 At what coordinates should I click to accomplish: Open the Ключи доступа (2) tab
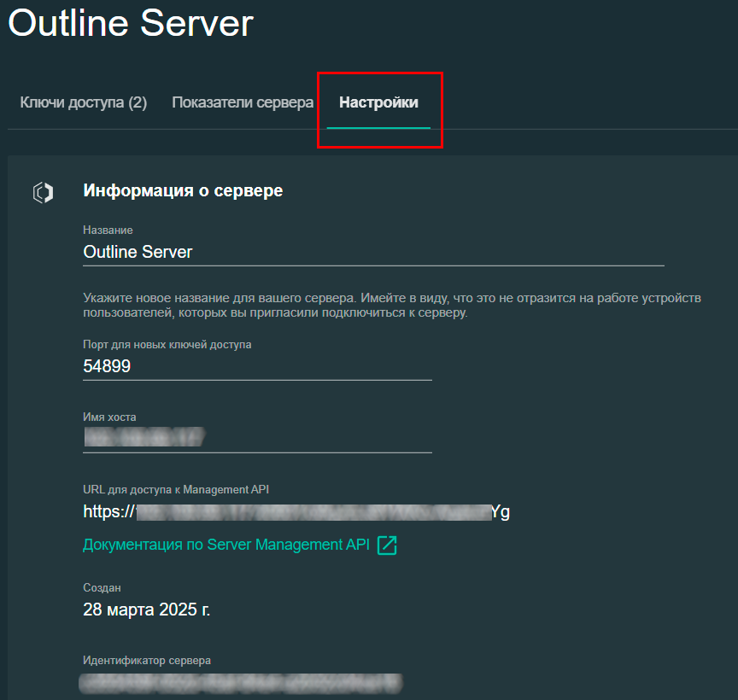[84, 103]
